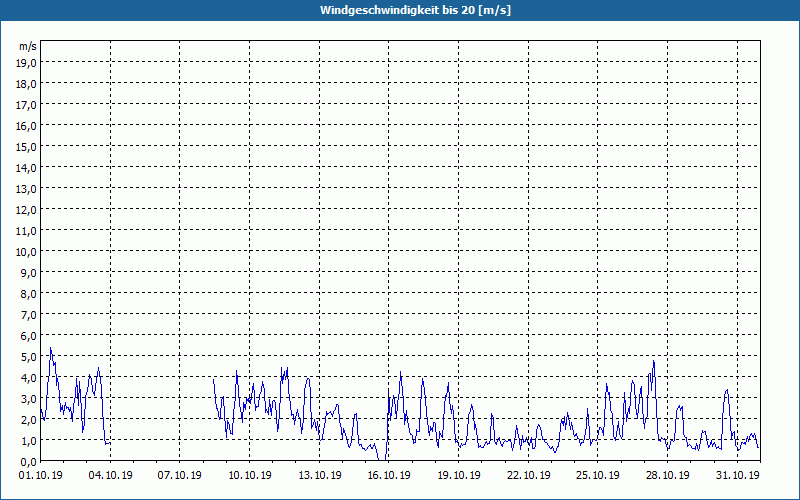Click the date label 25.10.19
The width and height of the screenshot is (800, 500).
pos(598,476)
